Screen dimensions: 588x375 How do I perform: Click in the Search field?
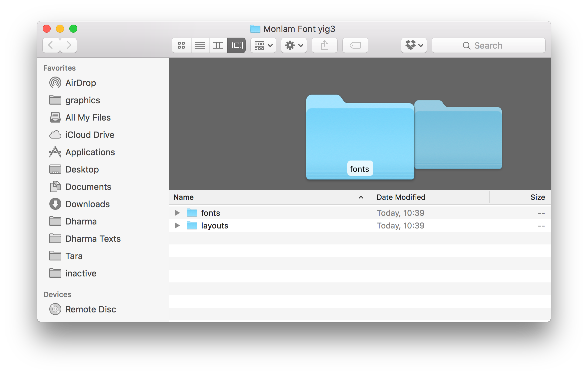click(489, 45)
